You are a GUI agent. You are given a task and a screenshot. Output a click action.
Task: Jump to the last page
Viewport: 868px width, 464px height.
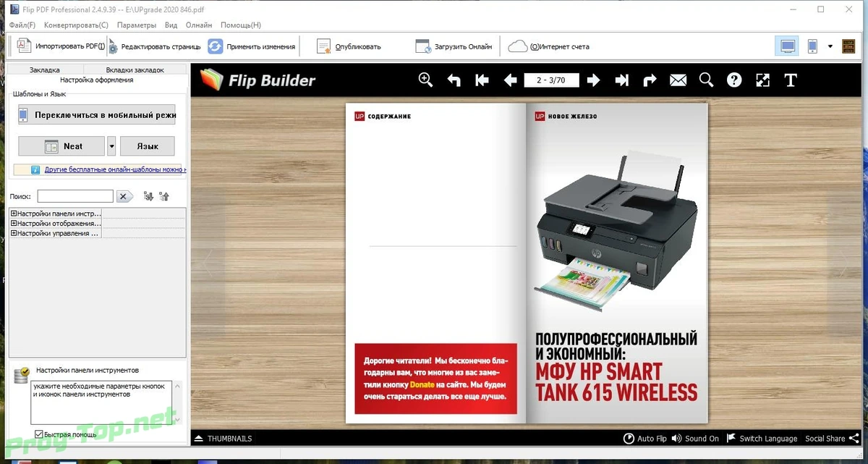point(622,80)
